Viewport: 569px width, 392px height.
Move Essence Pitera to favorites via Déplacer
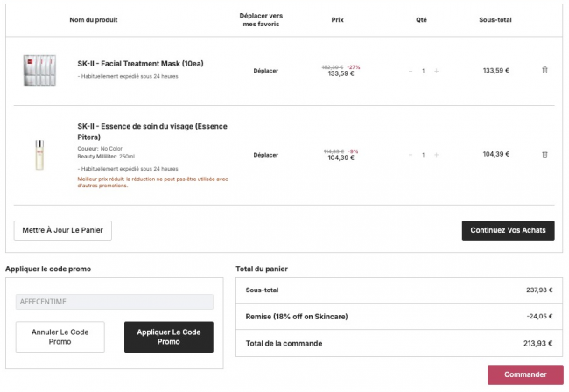265,155
